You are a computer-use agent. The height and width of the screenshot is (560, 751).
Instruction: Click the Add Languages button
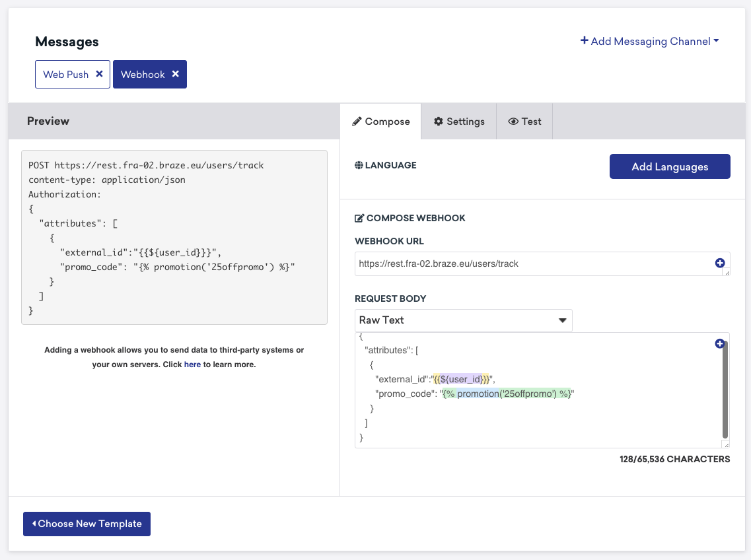point(669,166)
